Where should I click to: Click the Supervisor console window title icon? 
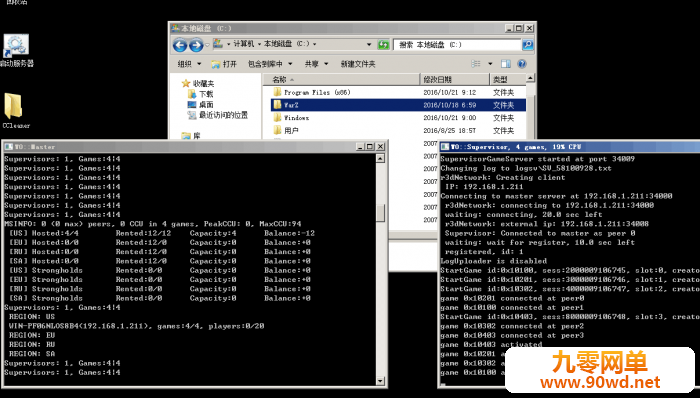[445, 146]
